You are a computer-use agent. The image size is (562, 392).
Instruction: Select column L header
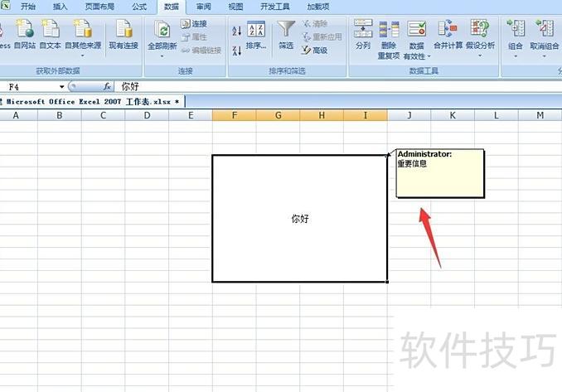click(497, 115)
